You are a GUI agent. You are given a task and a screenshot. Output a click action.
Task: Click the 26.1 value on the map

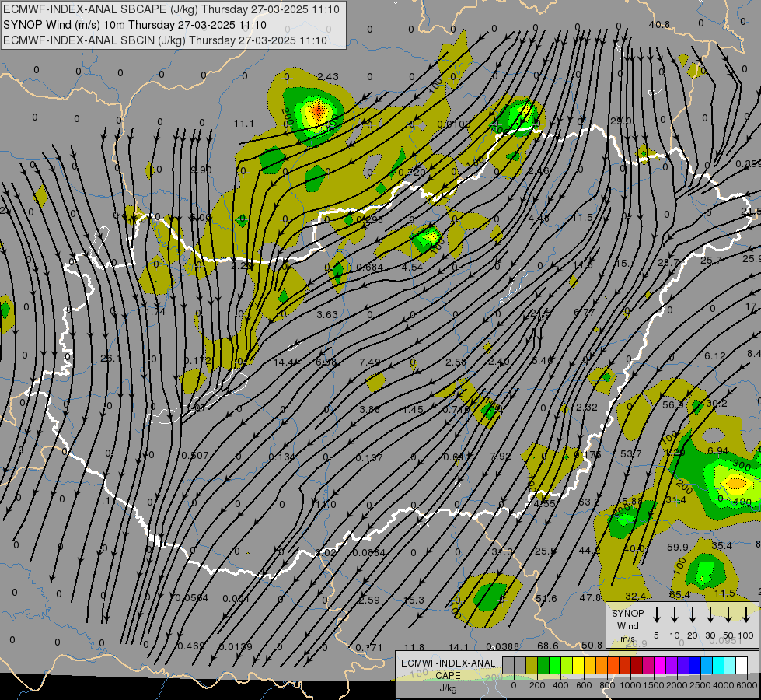pyautogui.click(x=110, y=359)
